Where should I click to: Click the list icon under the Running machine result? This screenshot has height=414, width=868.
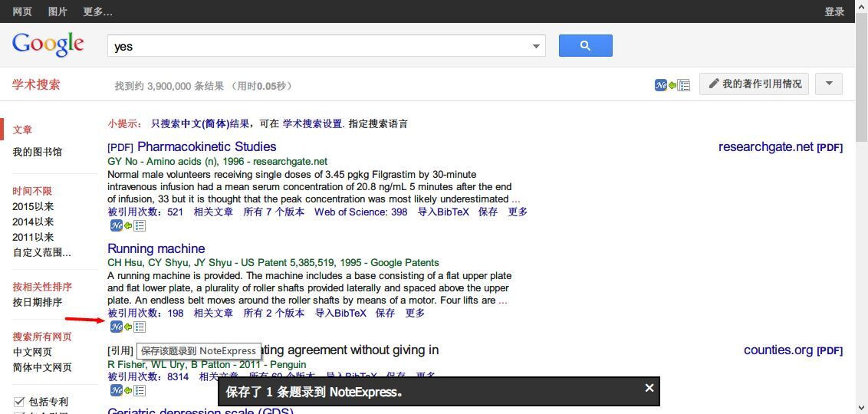140,327
